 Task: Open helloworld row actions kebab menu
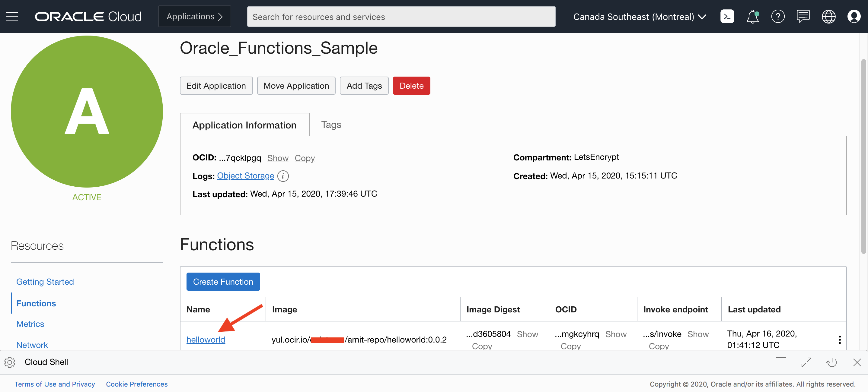coord(839,340)
